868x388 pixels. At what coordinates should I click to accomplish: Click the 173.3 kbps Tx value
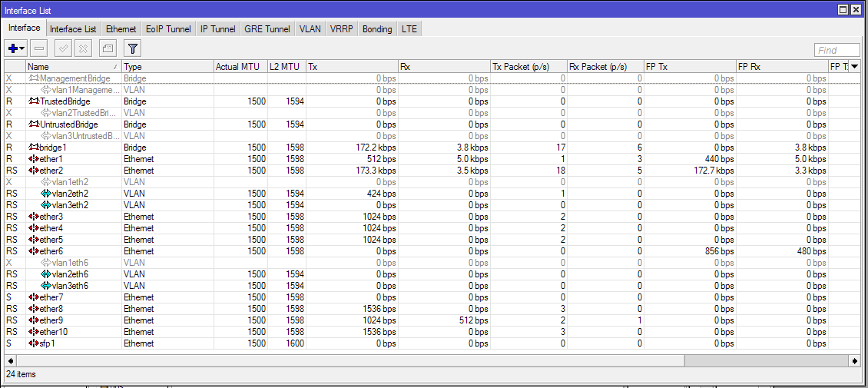[377, 171]
